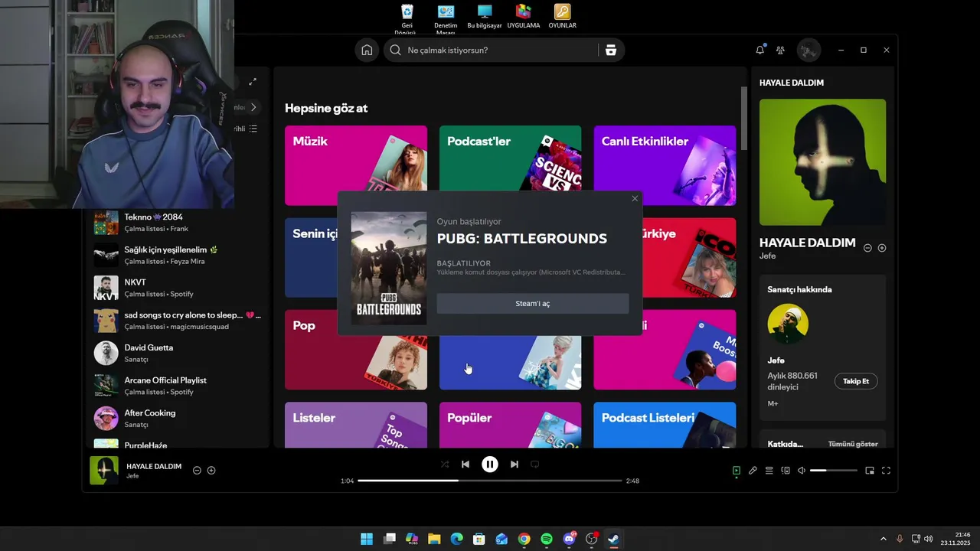Open the Podcast Listeleri card
Screen dimensions: 980x551
665,425
